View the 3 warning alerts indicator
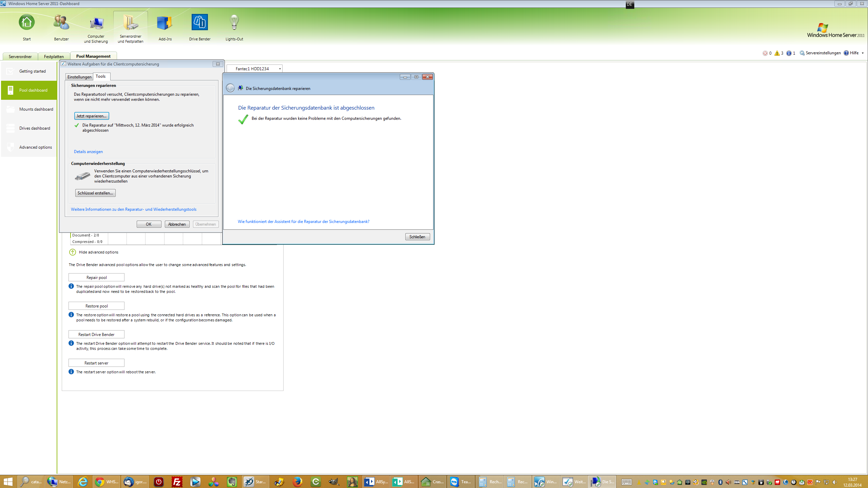 pyautogui.click(x=778, y=53)
